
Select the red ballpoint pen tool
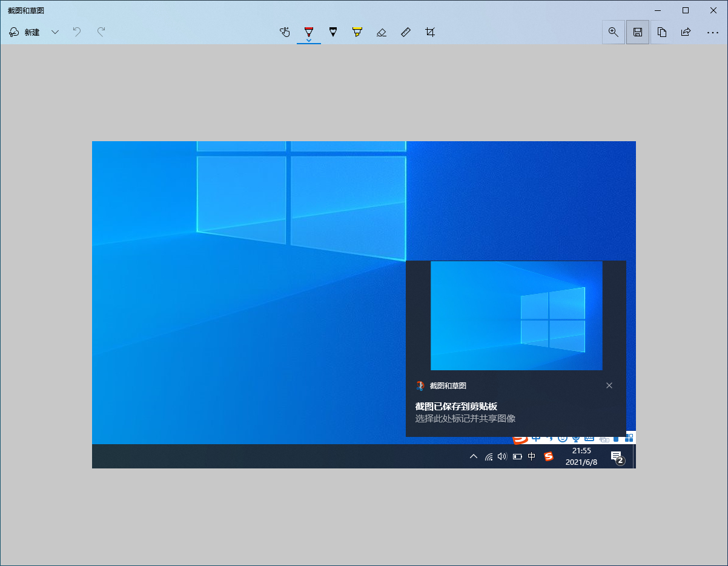[x=309, y=32]
